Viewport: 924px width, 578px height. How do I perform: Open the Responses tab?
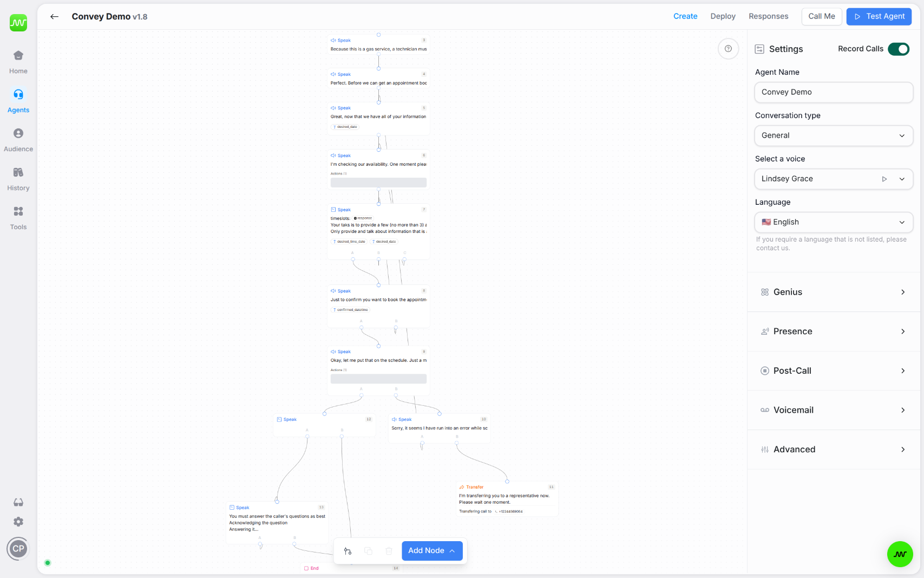(768, 16)
